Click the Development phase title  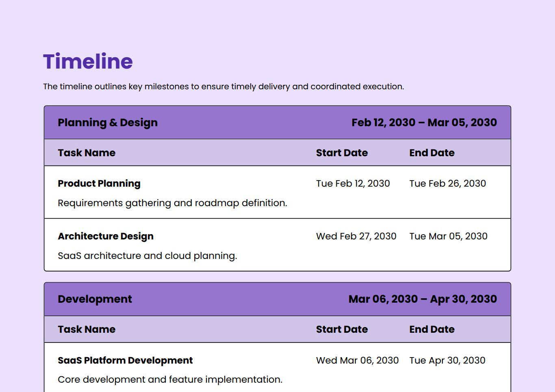[x=95, y=299]
